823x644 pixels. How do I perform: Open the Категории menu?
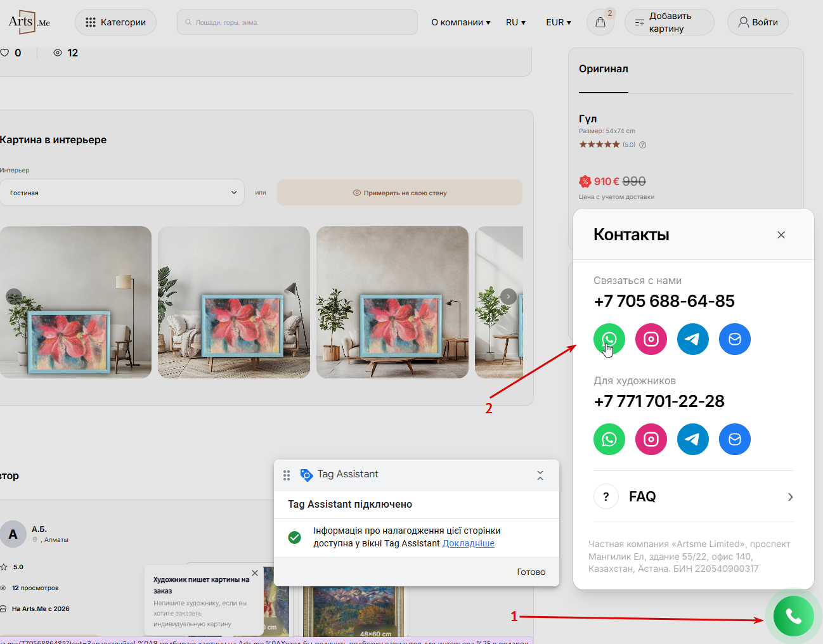(x=116, y=22)
